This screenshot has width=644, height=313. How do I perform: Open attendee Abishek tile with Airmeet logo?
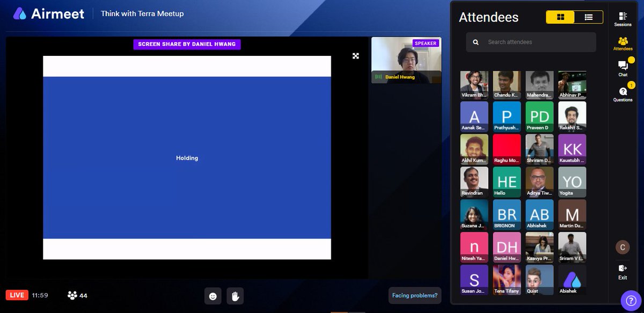pos(572,280)
